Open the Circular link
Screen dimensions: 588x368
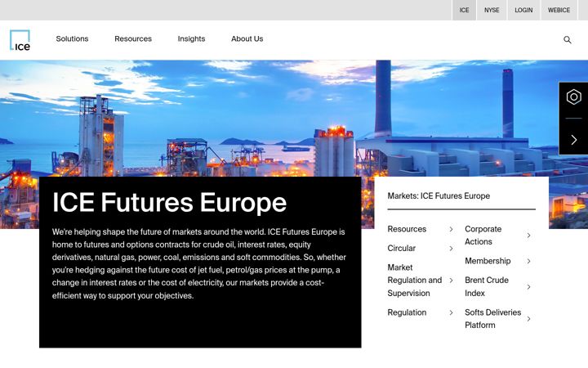pyautogui.click(x=401, y=249)
